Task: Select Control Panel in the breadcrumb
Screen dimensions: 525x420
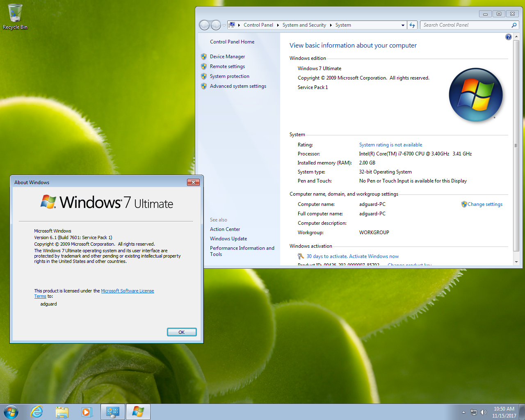Action: 258,25
